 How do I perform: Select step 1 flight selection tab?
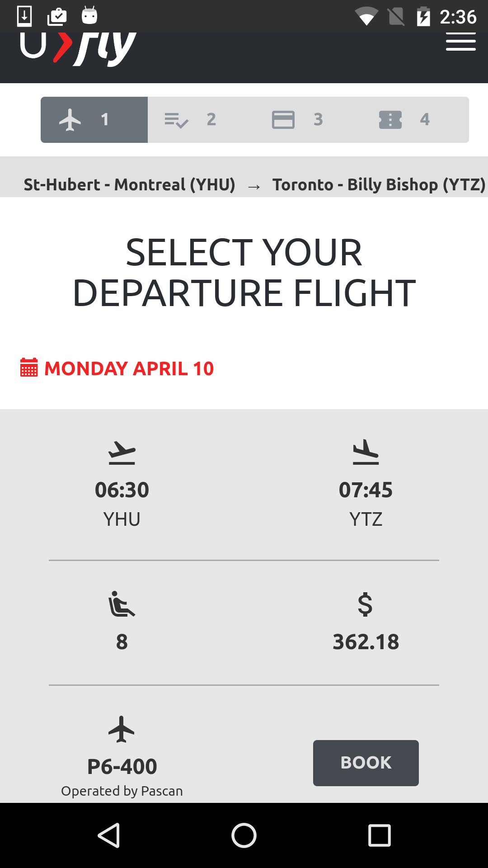point(94,120)
